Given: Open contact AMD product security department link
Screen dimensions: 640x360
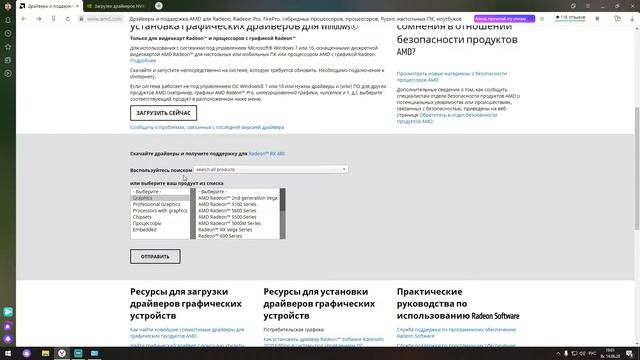Looking at the screenshot, I should click(x=447, y=118).
